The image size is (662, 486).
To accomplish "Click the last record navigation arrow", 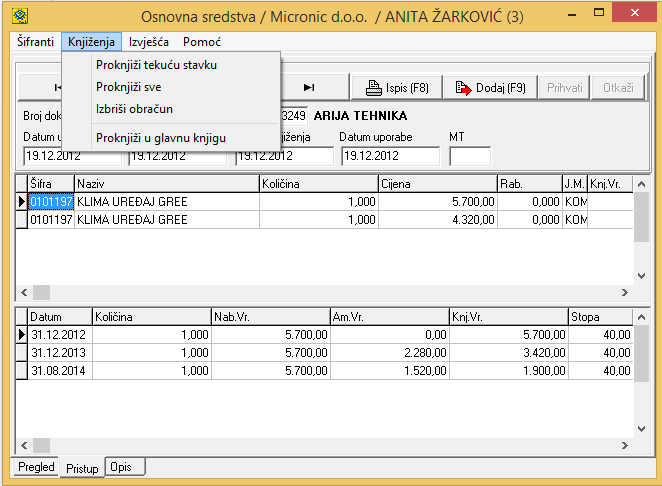I will 310,88.
